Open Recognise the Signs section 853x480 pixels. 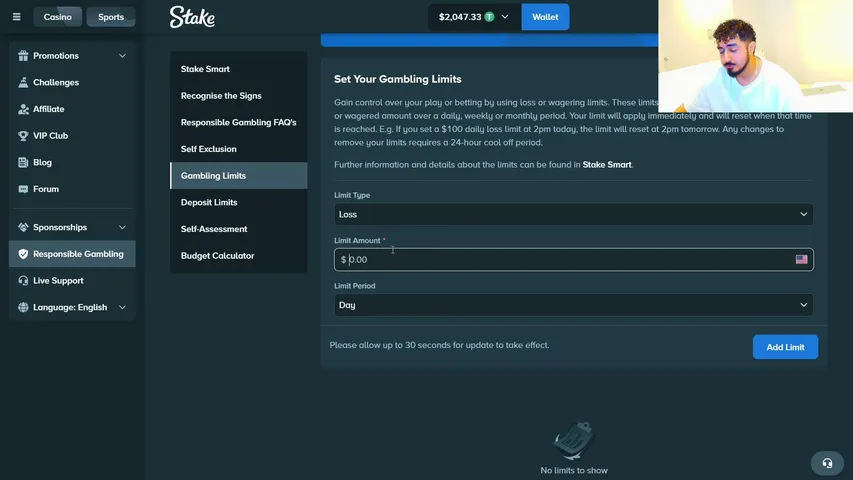point(239,96)
